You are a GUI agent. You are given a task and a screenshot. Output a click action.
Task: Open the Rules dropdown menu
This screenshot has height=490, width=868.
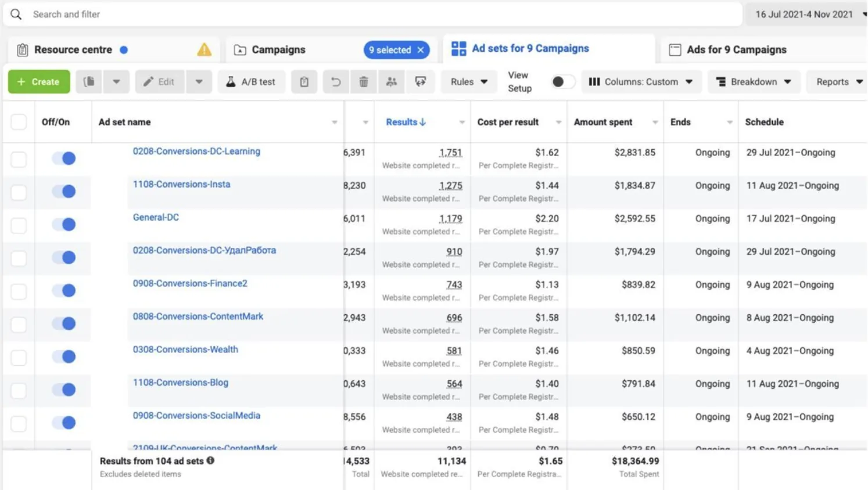pos(469,82)
